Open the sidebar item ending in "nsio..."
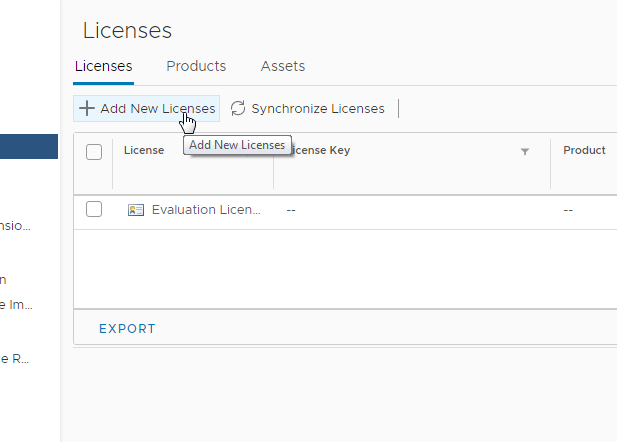The width and height of the screenshot is (617, 442). coord(16,226)
